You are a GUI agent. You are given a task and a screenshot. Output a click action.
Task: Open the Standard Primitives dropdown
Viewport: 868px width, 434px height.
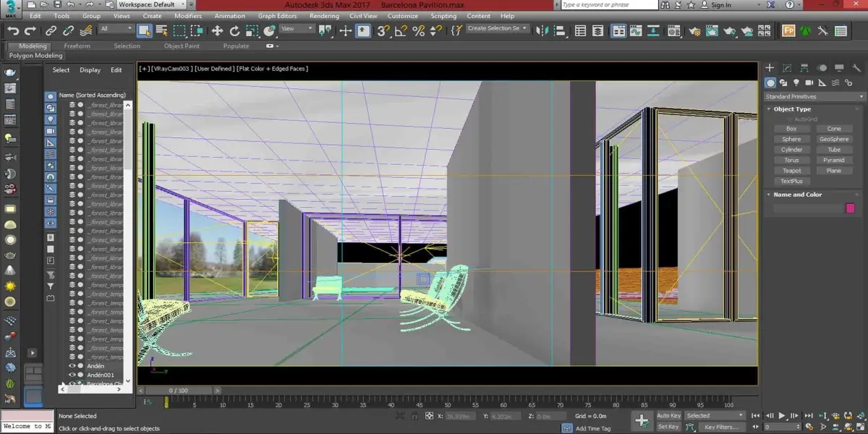[x=814, y=96]
